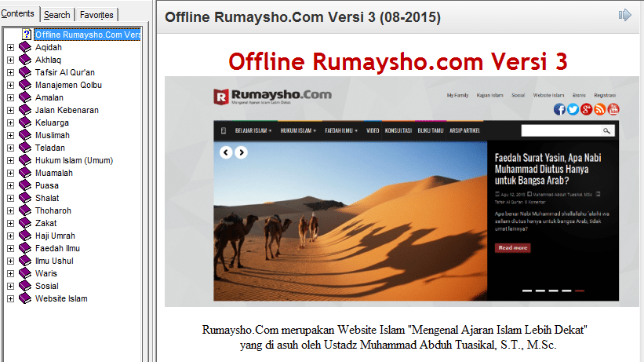Select the Jalan Kebenaran tree item

(67, 110)
